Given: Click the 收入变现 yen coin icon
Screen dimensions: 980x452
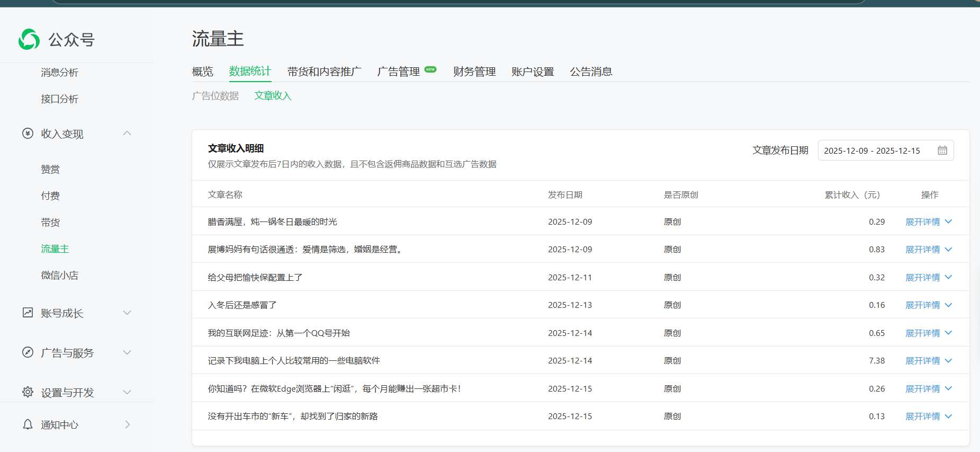Looking at the screenshot, I should point(28,134).
